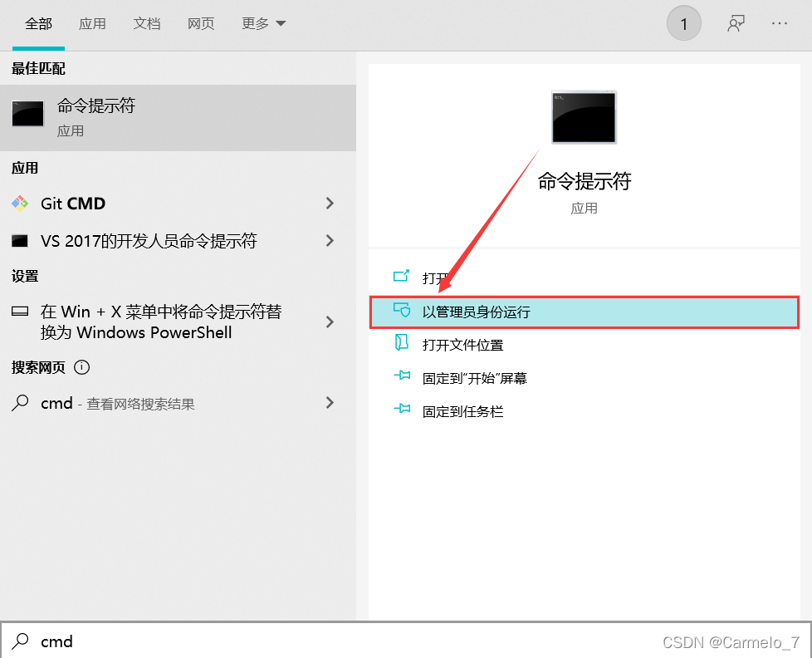Click the 命令提示符 title in the preview pane

tap(585, 181)
